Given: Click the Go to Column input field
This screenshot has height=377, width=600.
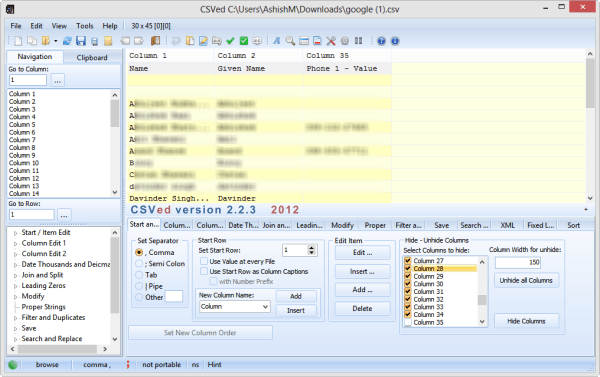Looking at the screenshot, I should pyautogui.click(x=28, y=80).
